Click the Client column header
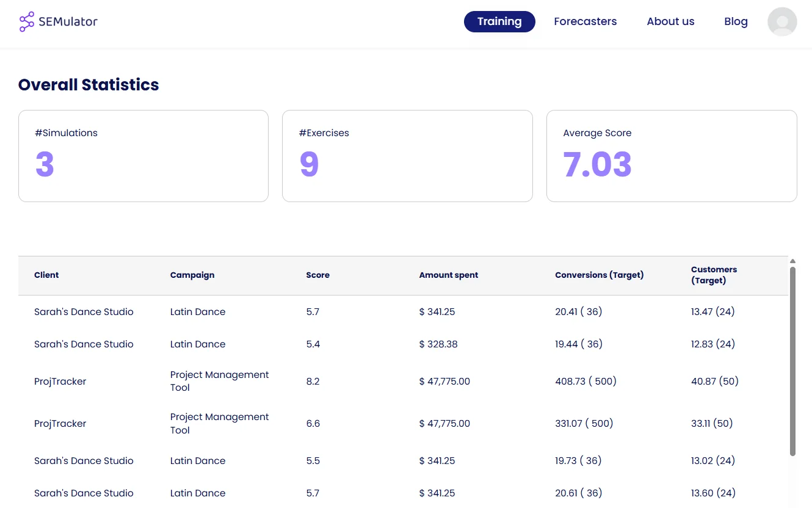This screenshot has height=508, width=812. tap(46, 275)
